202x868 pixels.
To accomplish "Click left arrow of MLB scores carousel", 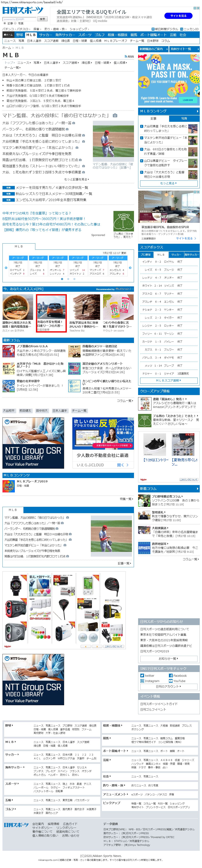I will [x=6, y=268].
